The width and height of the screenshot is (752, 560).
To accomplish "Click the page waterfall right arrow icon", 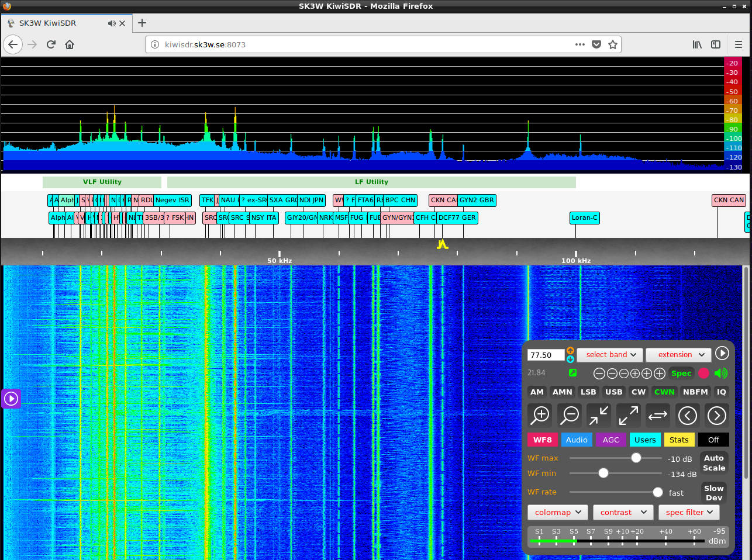I will click(716, 415).
